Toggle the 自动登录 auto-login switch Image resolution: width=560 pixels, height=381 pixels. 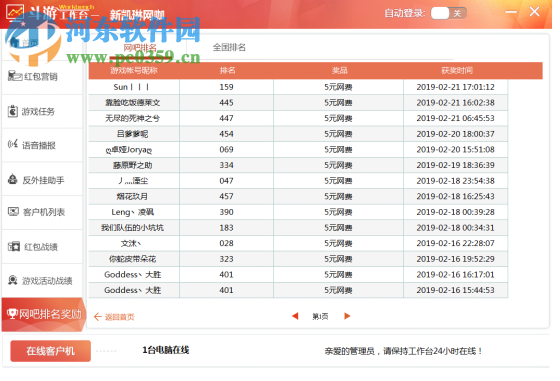click(x=449, y=14)
